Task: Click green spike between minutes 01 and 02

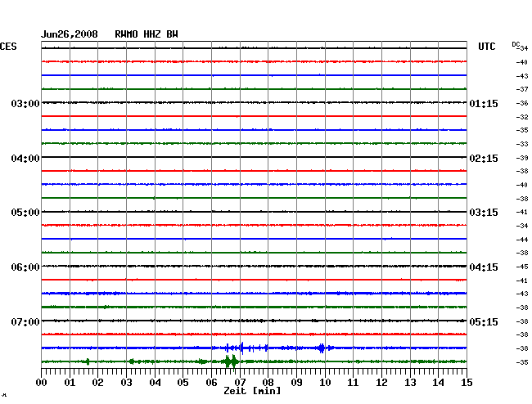Action: click(x=88, y=361)
